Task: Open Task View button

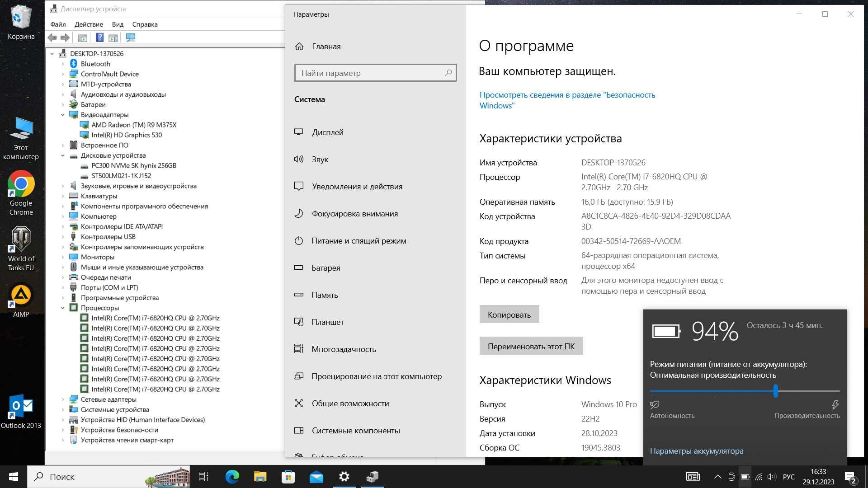Action: (x=203, y=476)
